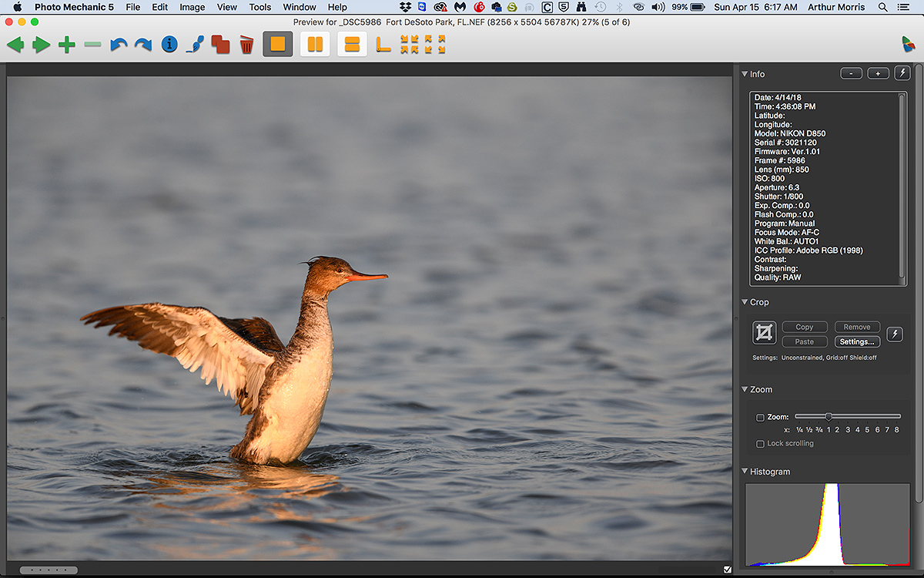Image resolution: width=924 pixels, height=578 pixels.
Task: Click the Zoom slider handle
Action: (829, 416)
